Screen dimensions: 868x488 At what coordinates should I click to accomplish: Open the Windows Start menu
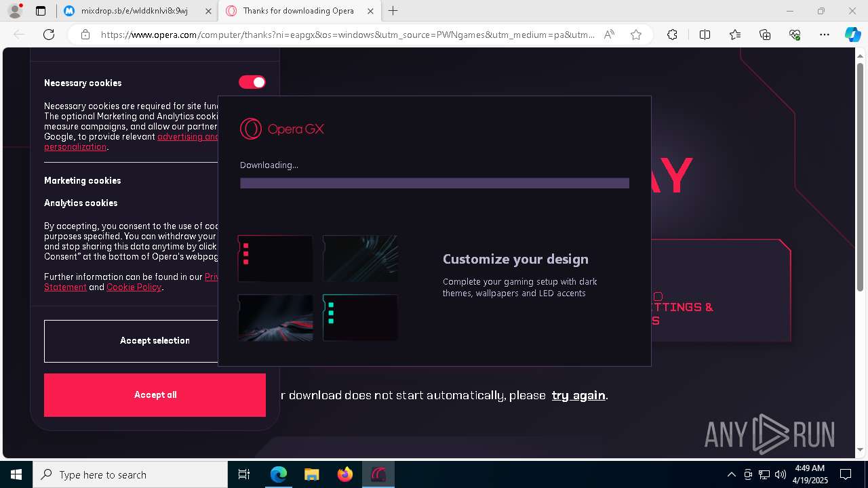point(16,474)
